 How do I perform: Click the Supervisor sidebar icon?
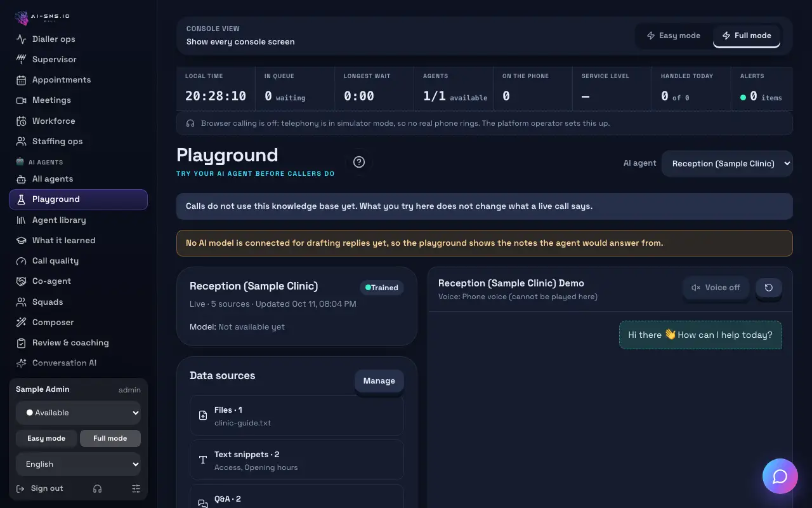click(x=21, y=59)
